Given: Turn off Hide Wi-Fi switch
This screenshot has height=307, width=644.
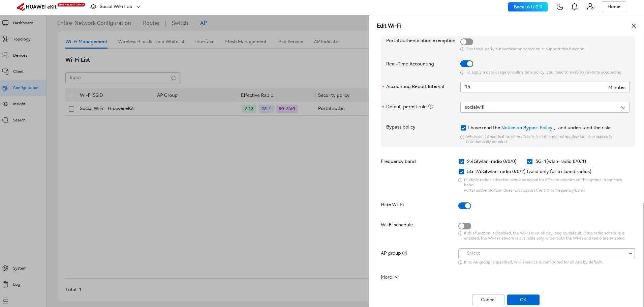Looking at the screenshot, I should point(464,206).
